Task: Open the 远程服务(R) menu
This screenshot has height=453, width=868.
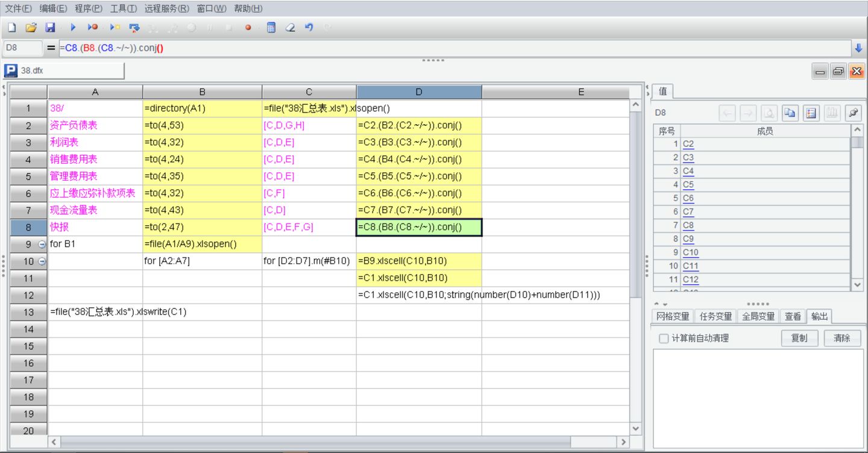Action: coord(167,8)
